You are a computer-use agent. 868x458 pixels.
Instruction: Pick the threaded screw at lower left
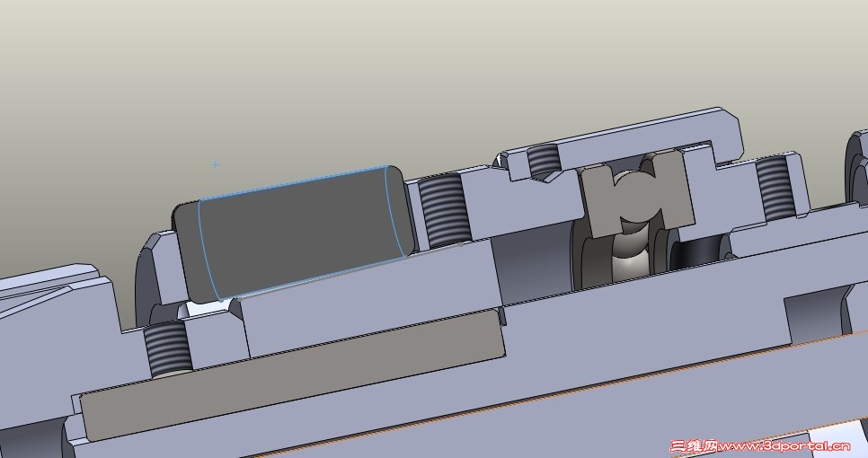click(x=168, y=349)
